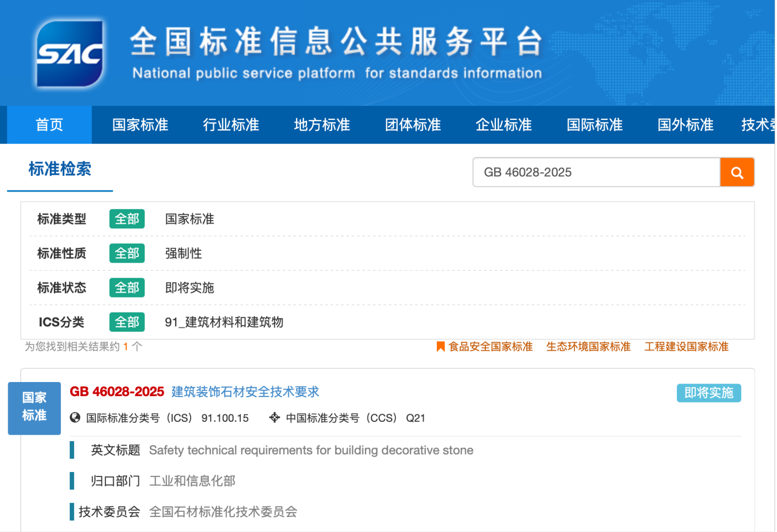Click the result count text 为您找到相关结果约
Image resolution: width=777 pixels, height=532 pixels.
pyautogui.click(x=72, y=347)
